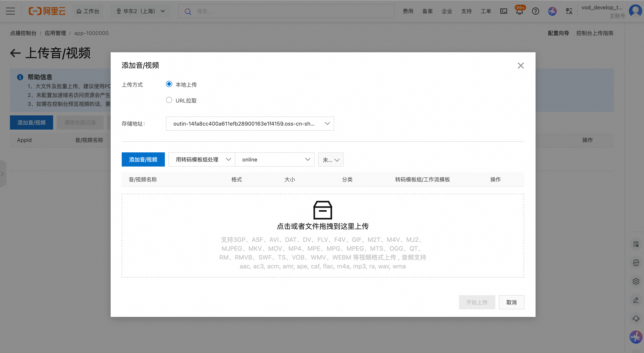Open the Cloud Shell terminal icon
The image size is (644, 353).
coord(503,11)
